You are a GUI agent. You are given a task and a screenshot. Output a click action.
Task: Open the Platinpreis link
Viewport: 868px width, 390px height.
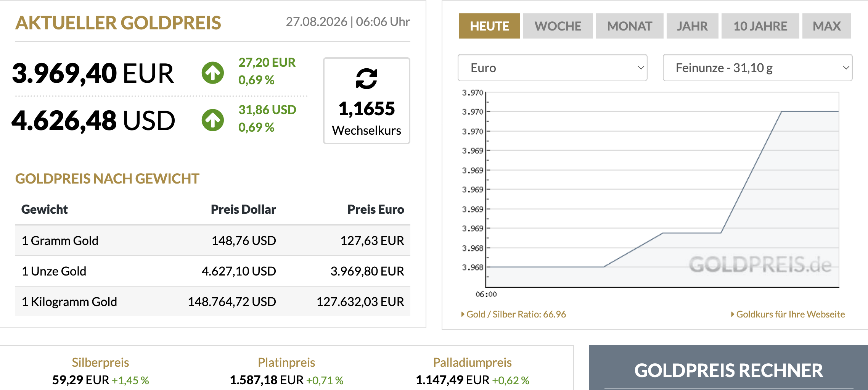tap(286, 362)
